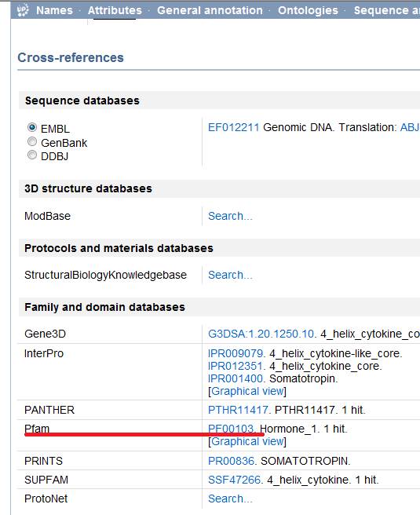Switch to the Attributes tab

pos(115,10)
